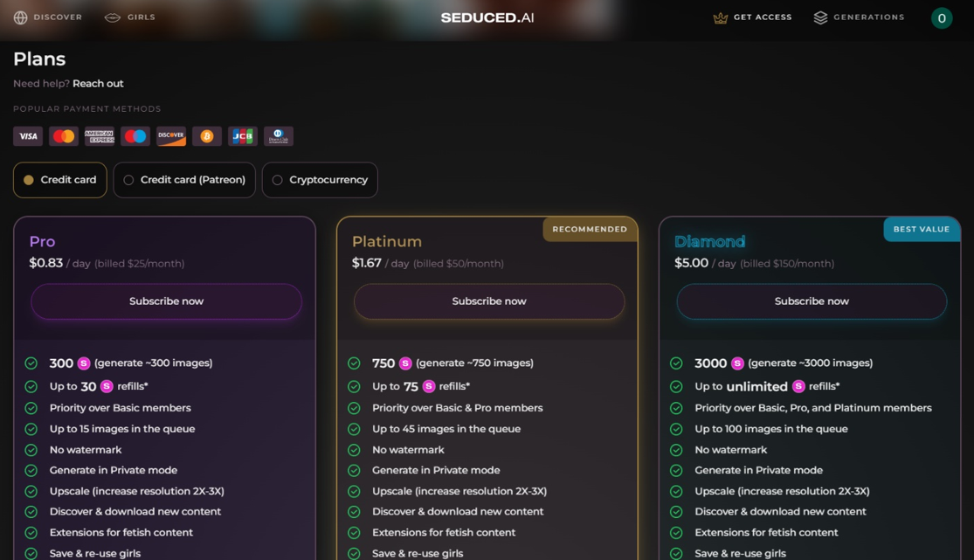Click the Girls lips icon

(x=113, y=17)
